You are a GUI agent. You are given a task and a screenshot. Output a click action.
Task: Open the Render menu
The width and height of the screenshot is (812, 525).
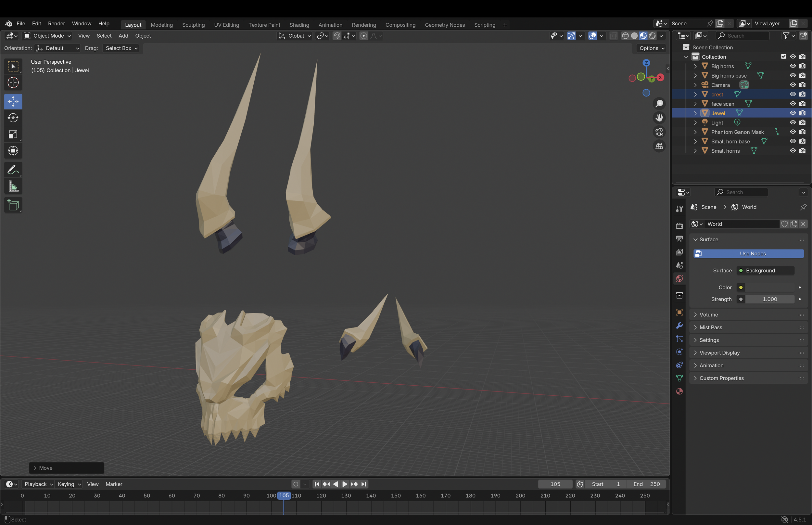click(x=56, y=23)
